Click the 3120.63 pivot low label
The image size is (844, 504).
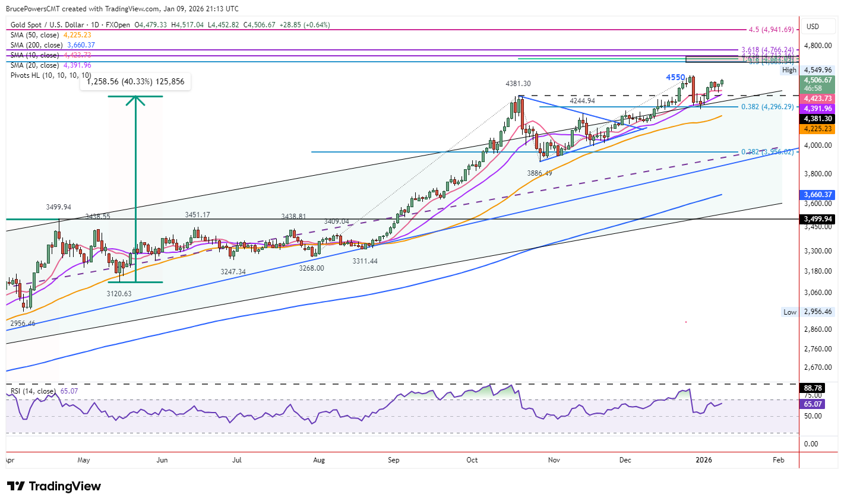click(119, 294)
